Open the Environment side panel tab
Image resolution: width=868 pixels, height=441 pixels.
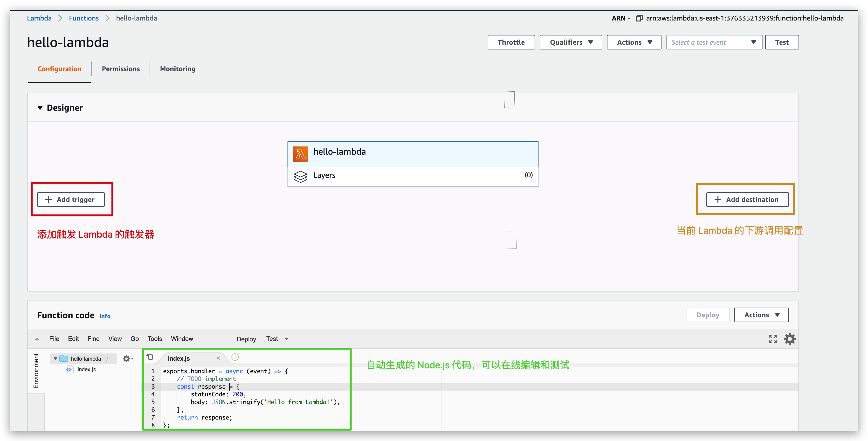pos(36,371)
